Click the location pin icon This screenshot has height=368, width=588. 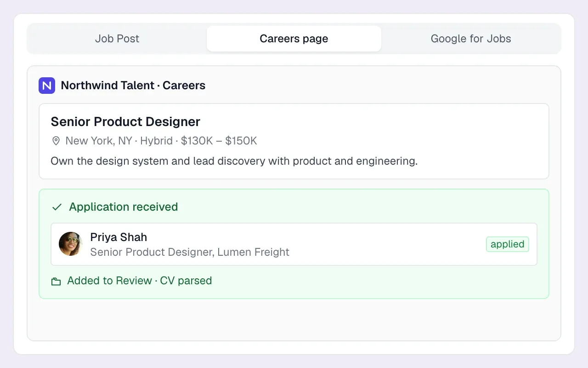[56, 141]
